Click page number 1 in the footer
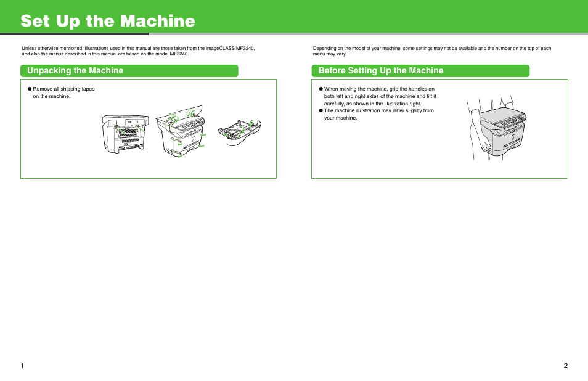588x381 pixels. point(22,366)
